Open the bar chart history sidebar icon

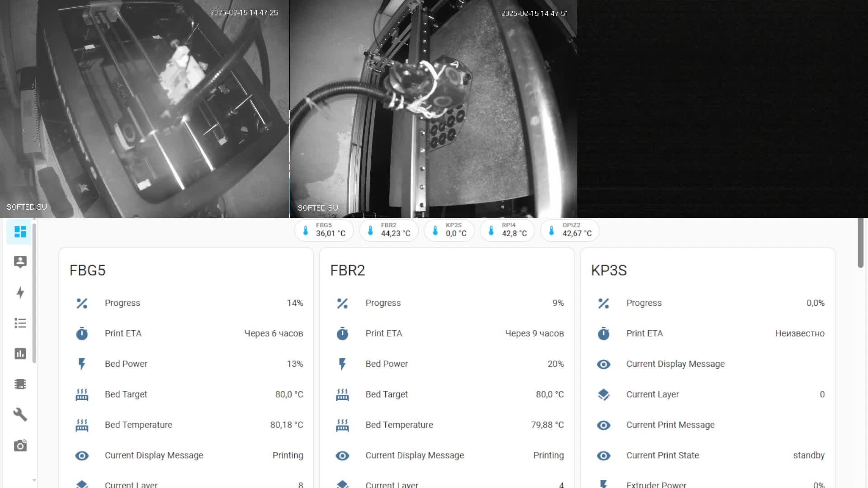click(x=20, y=353)
